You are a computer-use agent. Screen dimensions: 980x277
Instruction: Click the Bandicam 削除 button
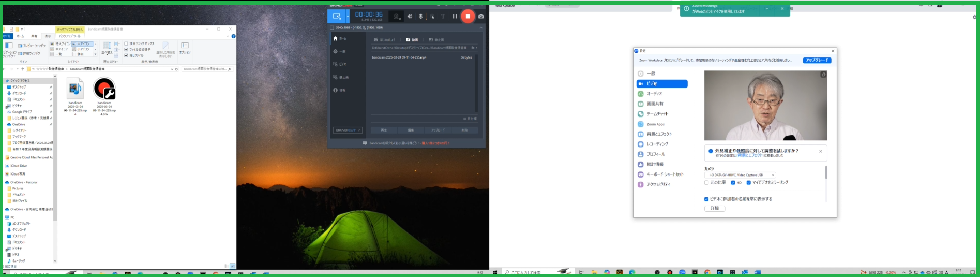point(464,130)
